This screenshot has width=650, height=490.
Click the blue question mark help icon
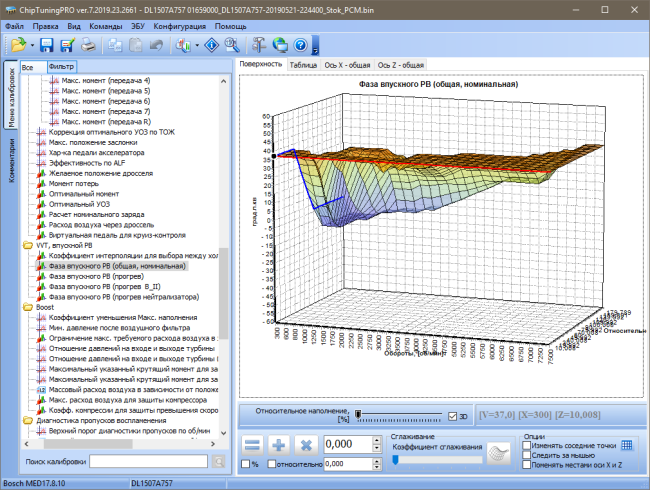301,45
